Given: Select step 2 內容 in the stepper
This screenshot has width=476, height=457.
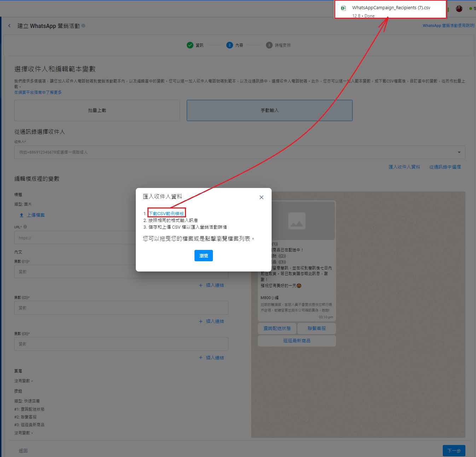Looking at the screenshot, I should pos(234,45).
